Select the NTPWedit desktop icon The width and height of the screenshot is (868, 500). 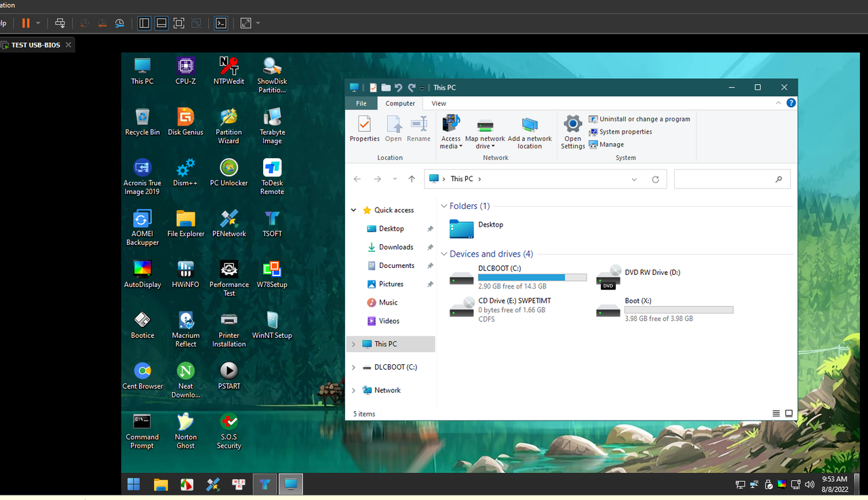point(229,71)
